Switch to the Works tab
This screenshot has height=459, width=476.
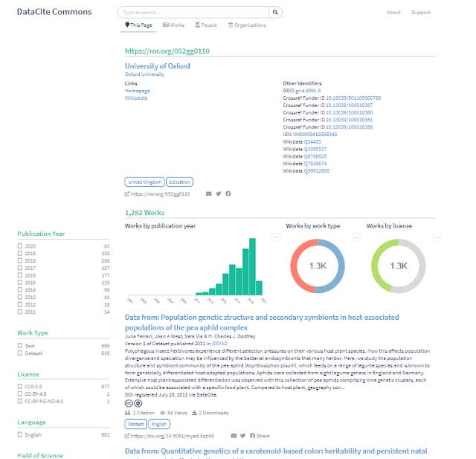(173, 25)
